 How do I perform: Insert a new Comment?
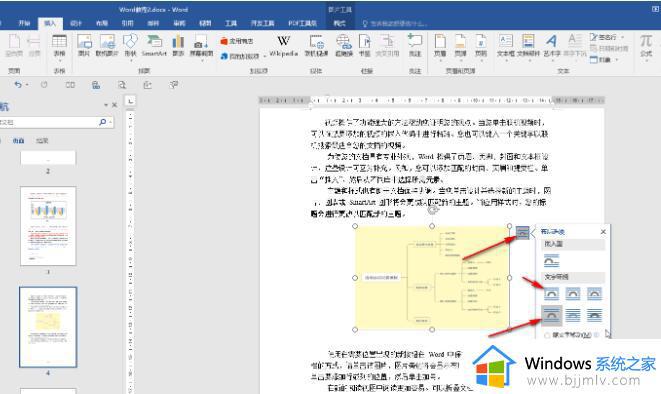(x=415, y=46)
